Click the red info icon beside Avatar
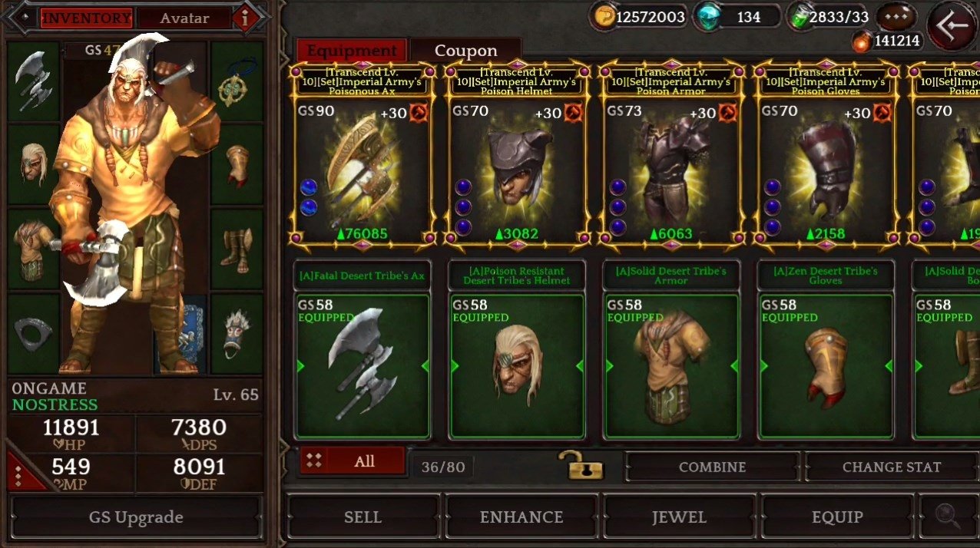Screen dimensions: 980x548 245,19
